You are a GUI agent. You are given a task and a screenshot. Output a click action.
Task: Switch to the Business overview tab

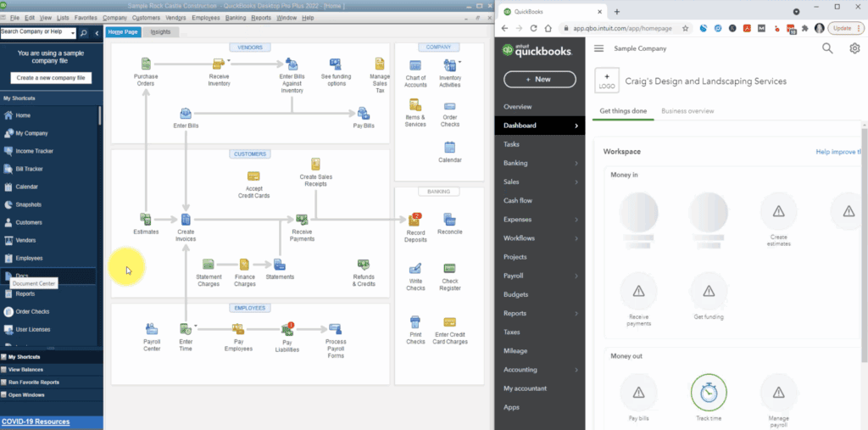click(687, 111)
